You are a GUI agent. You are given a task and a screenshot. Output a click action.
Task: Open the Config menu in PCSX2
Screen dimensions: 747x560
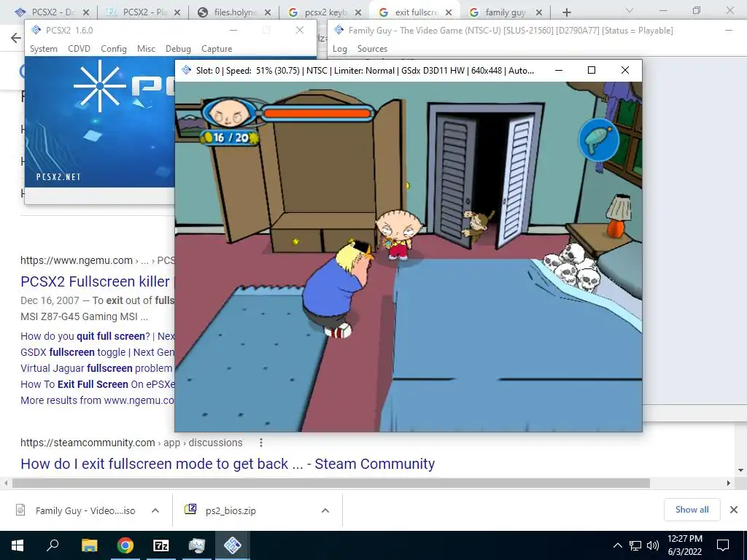113,49
